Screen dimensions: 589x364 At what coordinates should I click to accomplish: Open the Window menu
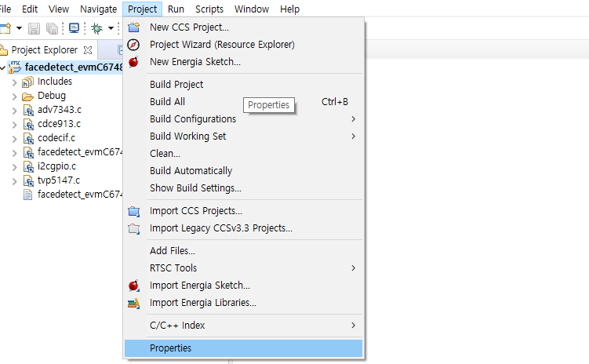252,9
